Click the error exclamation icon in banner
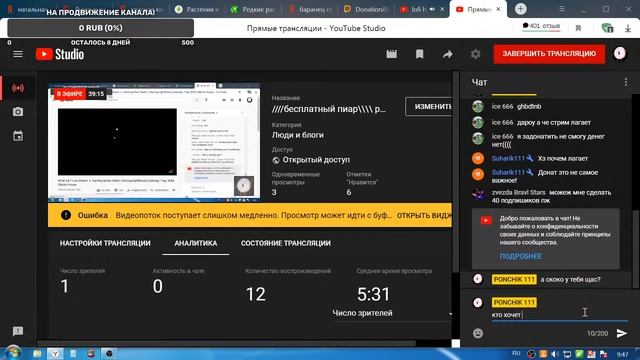 pos(66,215)
